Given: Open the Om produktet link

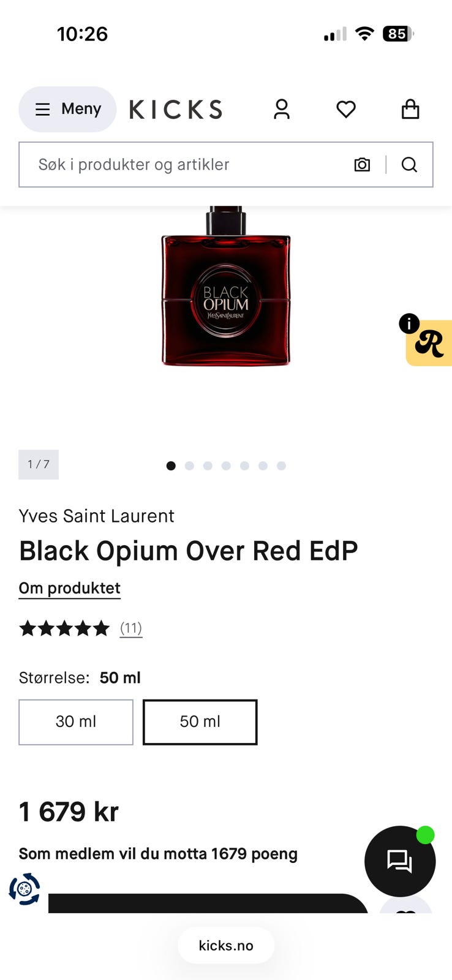Looking at the screenshot, I should [x=70, y=589].
